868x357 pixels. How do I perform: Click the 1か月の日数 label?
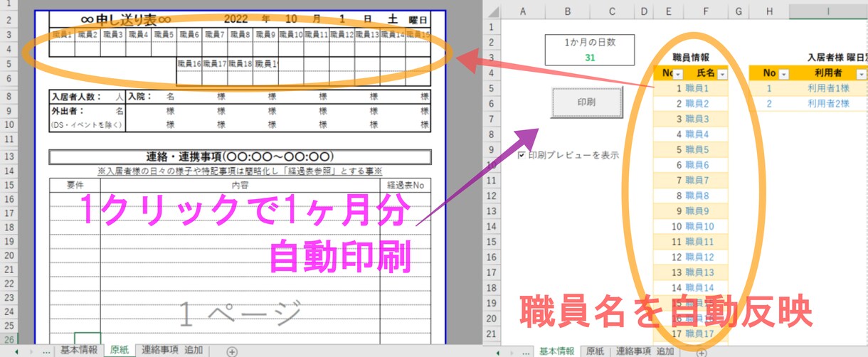pyautogui.click(x=589, y=42)
